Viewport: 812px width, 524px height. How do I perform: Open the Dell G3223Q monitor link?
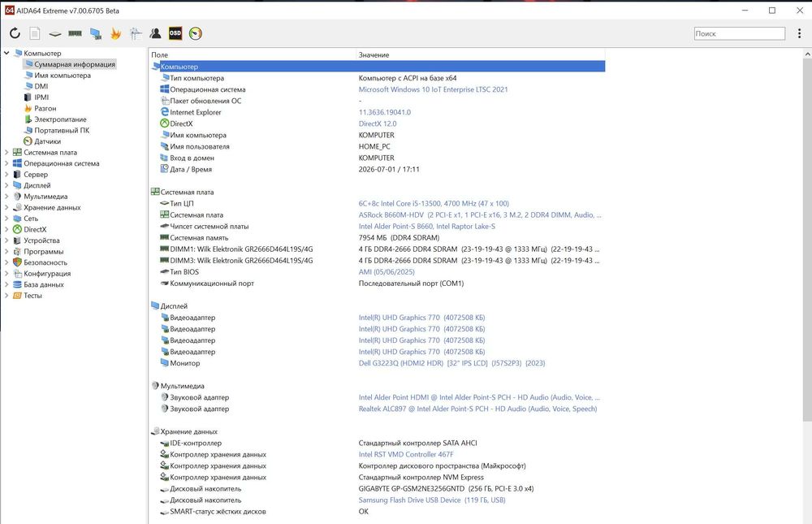[451, 363]
